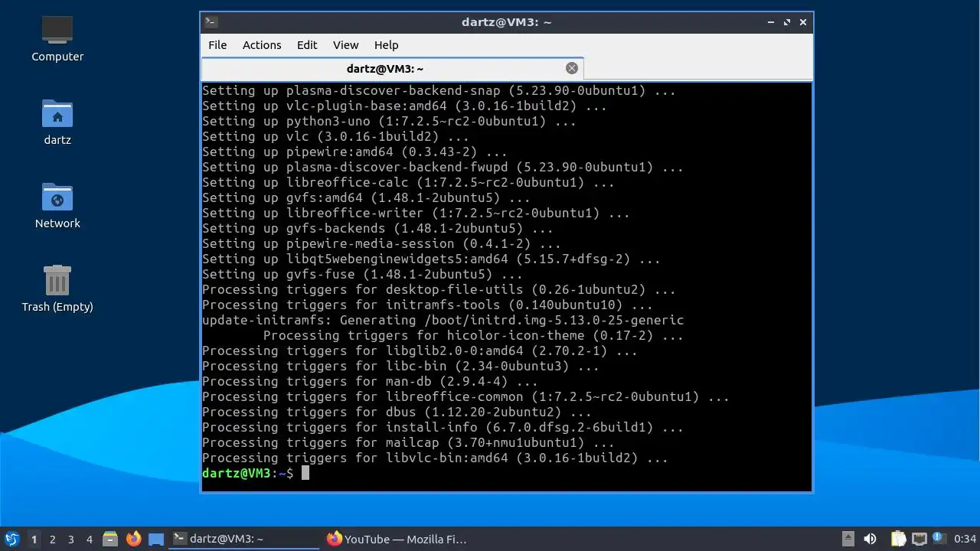This screenshot has width=980, height=551.
Task: Select the Trash (Empty) desktop icon
Action: coord(57,289)
